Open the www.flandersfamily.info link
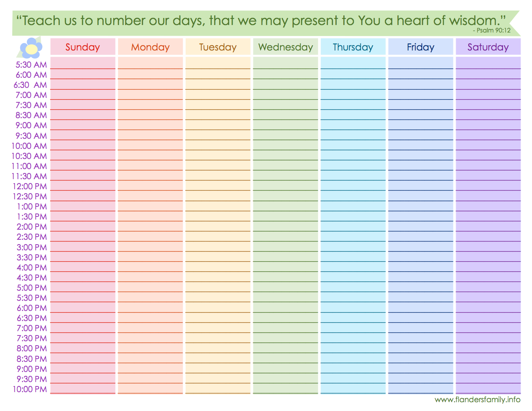This screenshot has height=411, width=532. [478, 400]
